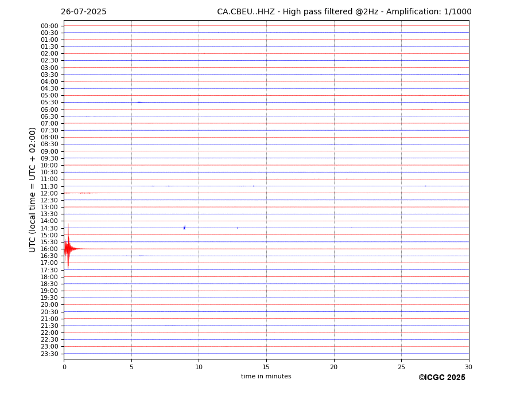Click the 02:00 time row label

pyautogui.click(x=49, y=53)
